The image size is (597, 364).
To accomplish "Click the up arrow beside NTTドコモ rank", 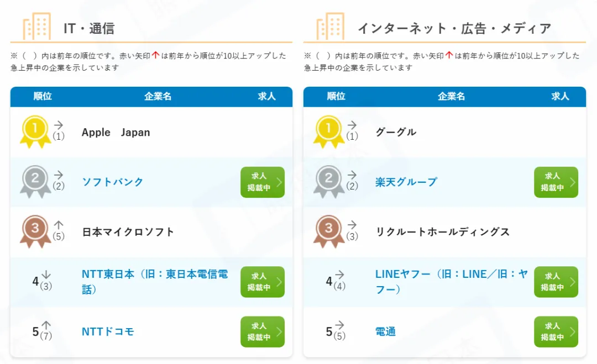I will (46, 325).
